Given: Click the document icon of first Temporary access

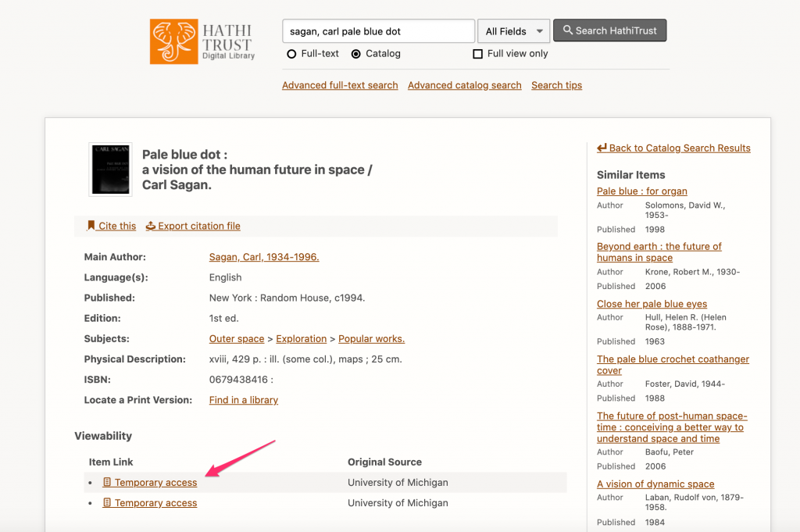Looking at the screenshot, I should [x=107, y=482].
